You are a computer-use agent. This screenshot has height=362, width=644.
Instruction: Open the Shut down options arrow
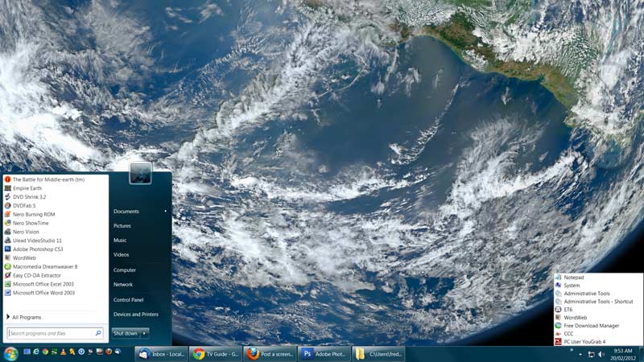click(x=144, y=333)
